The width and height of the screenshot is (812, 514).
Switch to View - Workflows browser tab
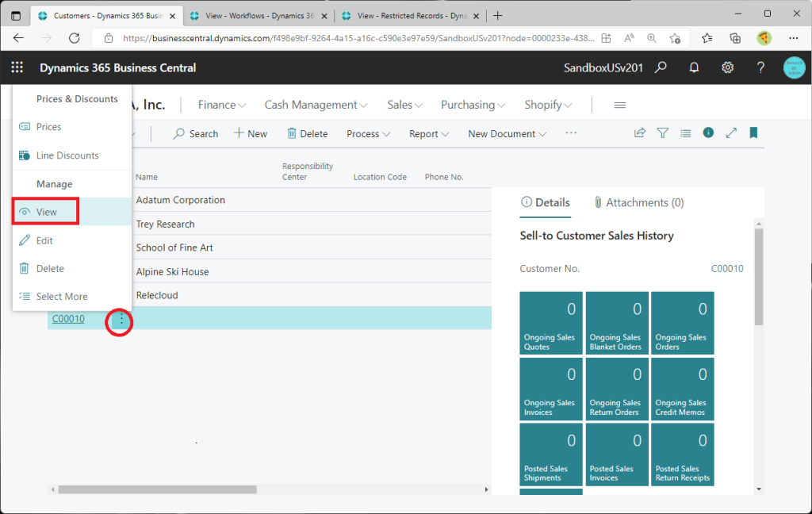259,16
